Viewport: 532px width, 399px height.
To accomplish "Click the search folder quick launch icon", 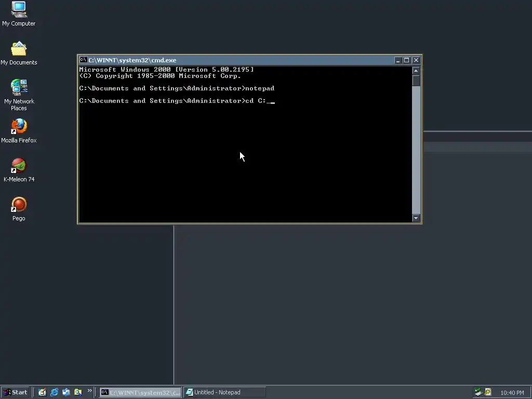I will point(78,392).
